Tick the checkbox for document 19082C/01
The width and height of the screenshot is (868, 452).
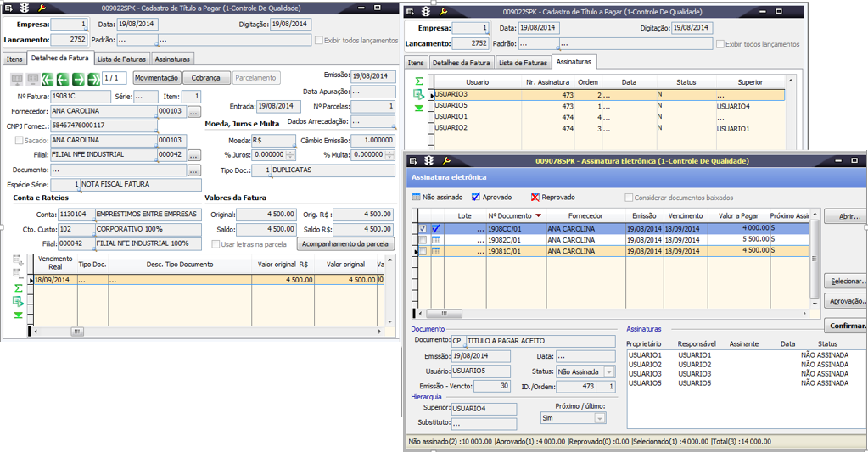tap(423, 240)
